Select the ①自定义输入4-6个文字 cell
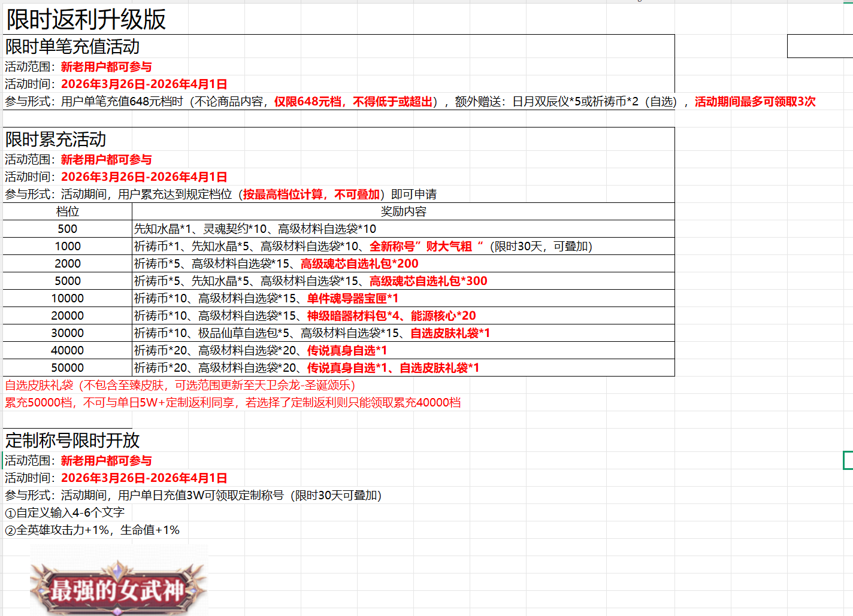The height and width of the screenshot is (616, 853). point(65,512)
